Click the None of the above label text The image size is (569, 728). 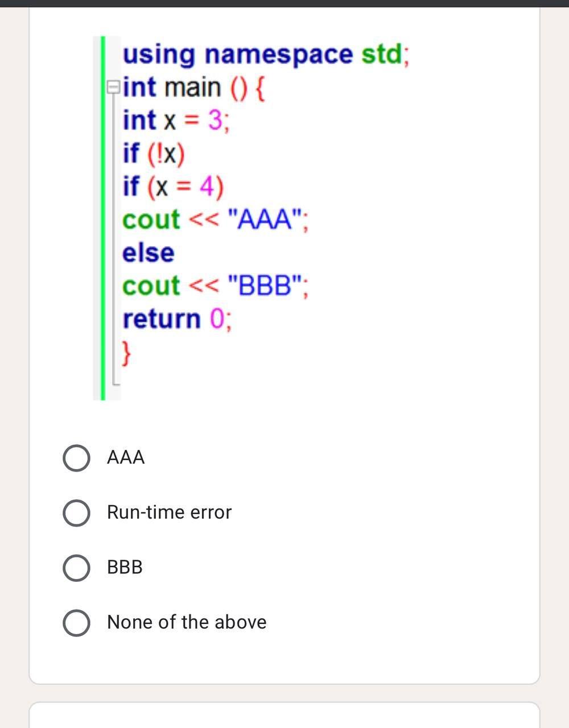(x=186, y=622)
